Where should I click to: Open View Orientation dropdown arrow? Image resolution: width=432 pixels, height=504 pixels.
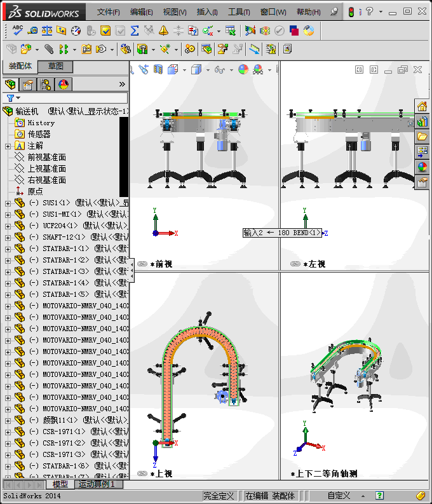coord(184,70)
